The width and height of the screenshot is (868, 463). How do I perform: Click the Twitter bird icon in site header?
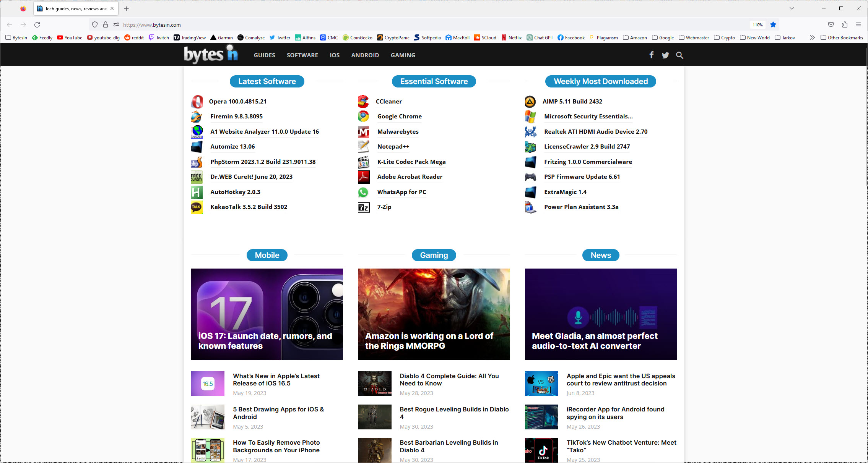[x=665, y=55]
